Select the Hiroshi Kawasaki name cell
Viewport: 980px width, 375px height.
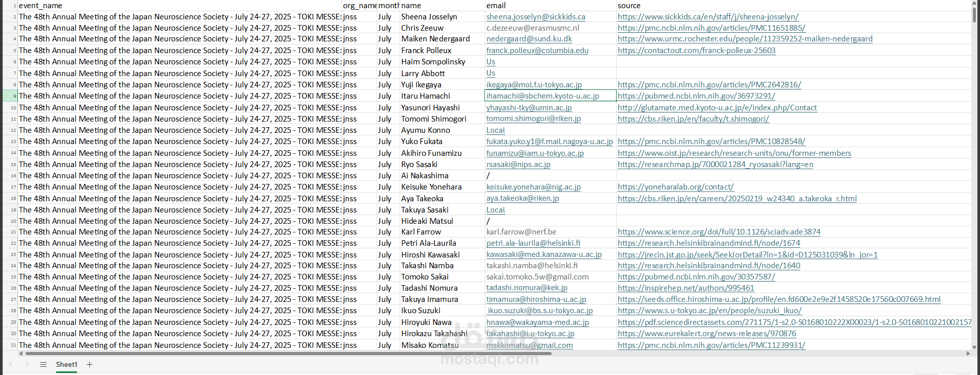tap(442, 255)
